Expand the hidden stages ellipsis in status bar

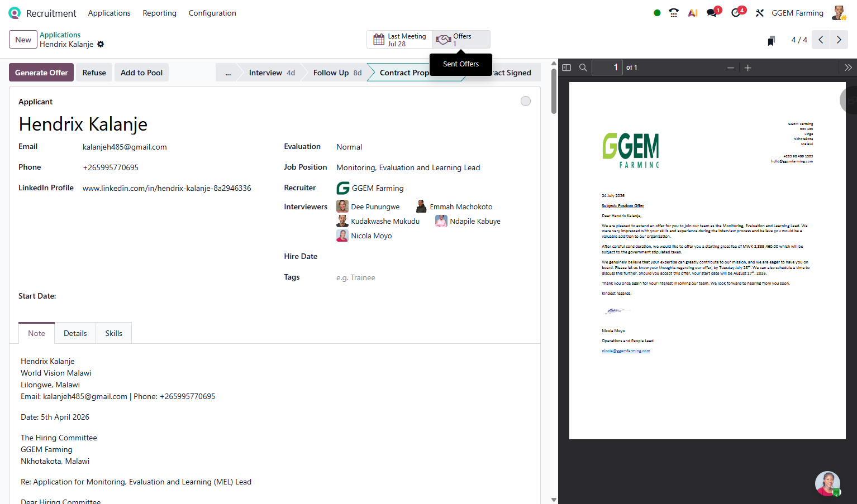(228, 73)
